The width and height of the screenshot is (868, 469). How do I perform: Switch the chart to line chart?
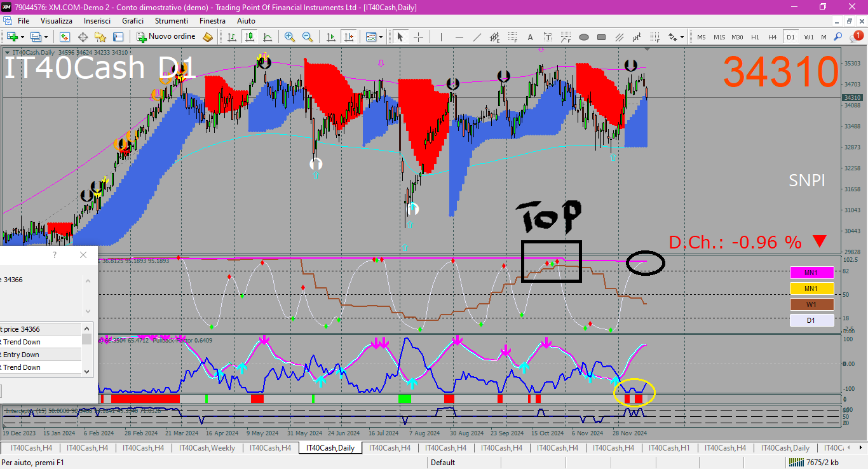point(268,37)
